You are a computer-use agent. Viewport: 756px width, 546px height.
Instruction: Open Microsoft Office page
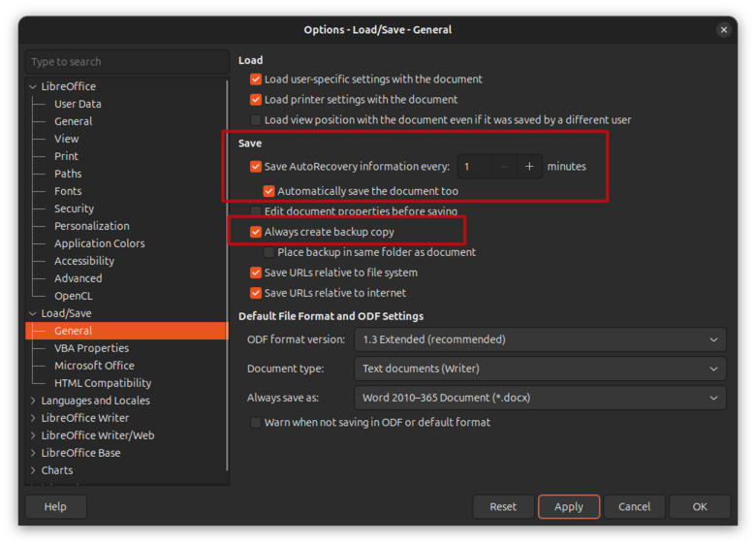[94, 366]
